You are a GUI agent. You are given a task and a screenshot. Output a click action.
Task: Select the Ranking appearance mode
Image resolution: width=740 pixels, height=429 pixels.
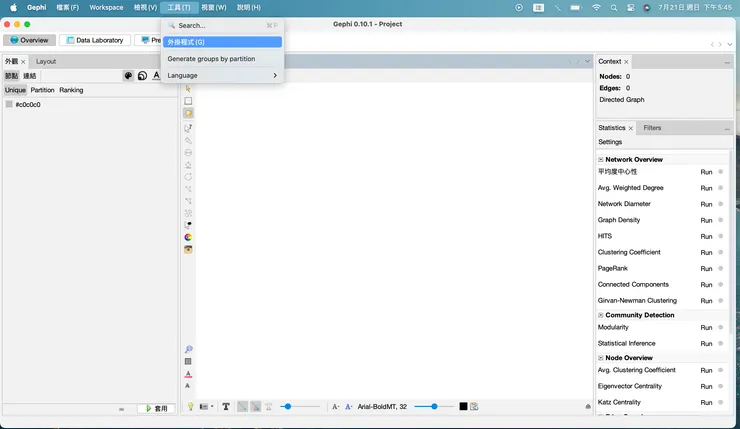click(x=71, y=90)
